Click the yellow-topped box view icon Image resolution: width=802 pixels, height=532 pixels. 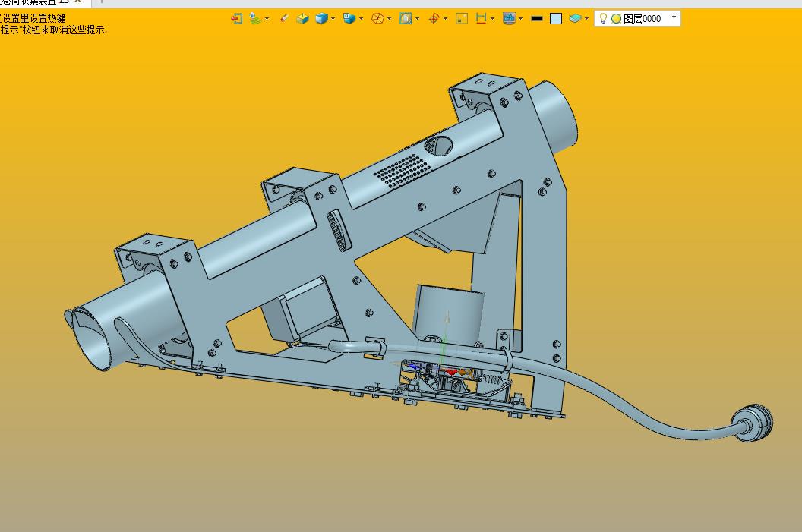pyautogui.click(x=302, y=19)
